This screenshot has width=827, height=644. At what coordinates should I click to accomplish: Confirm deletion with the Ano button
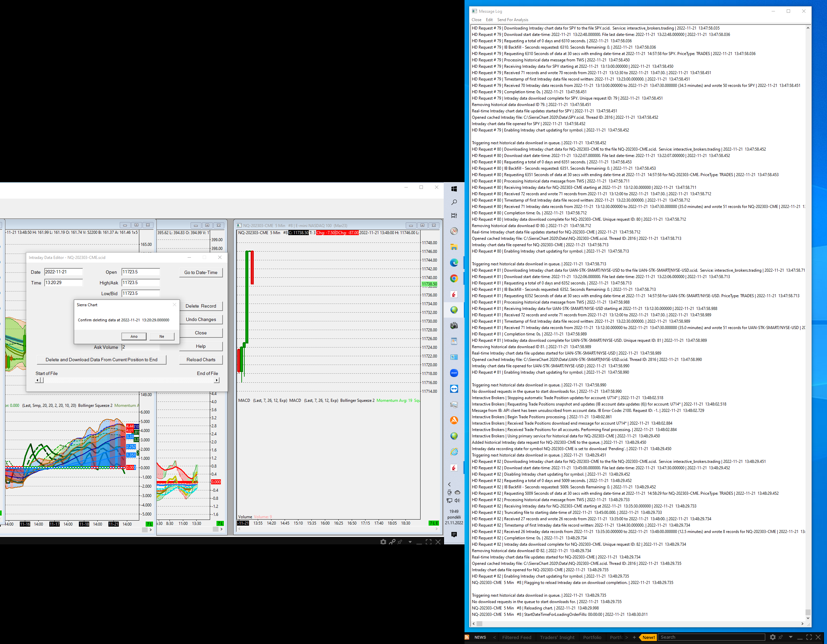134,336
